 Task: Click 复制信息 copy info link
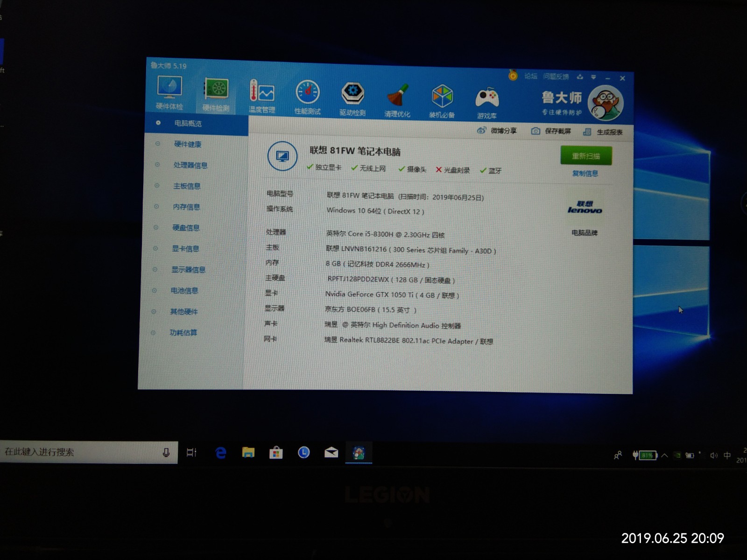[585, 174]
